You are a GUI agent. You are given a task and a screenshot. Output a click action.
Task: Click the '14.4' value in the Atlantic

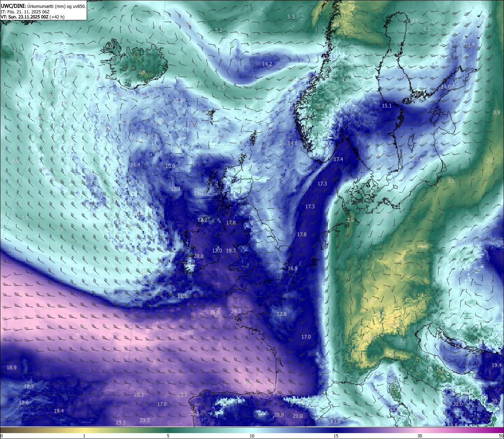coord(135,165)
